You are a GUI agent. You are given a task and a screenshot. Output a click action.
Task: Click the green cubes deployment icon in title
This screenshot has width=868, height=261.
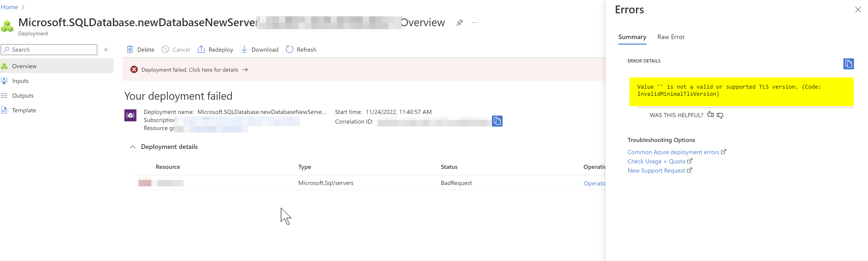pos(7,26)
